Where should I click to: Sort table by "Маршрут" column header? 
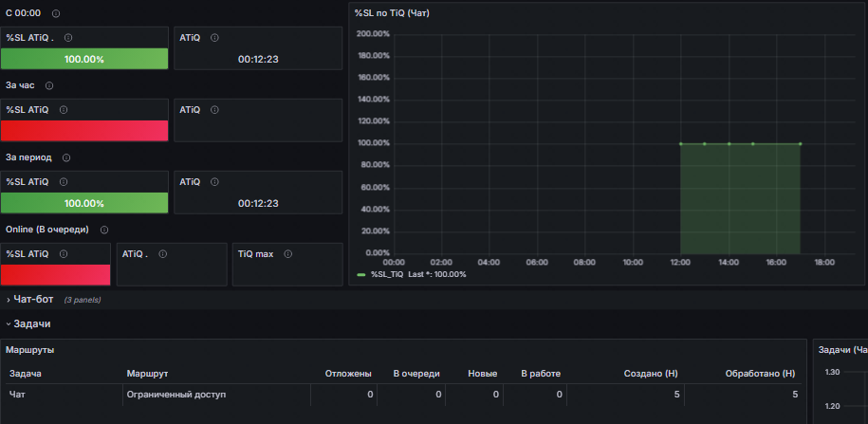click(x=147, y=374)
